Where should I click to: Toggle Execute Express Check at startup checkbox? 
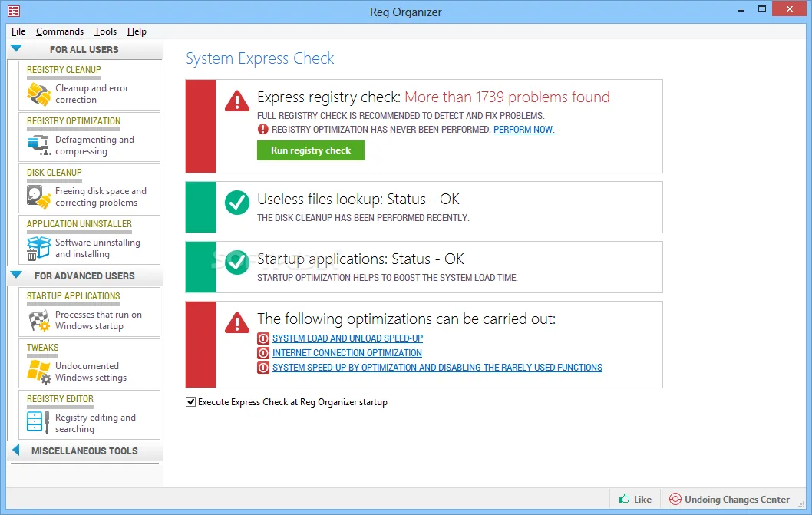190,402
